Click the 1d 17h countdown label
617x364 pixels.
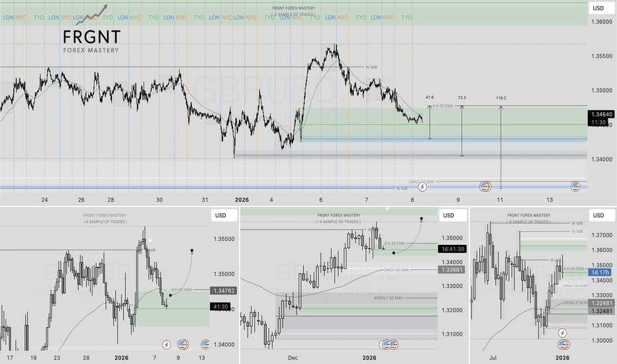click(600, 272)
